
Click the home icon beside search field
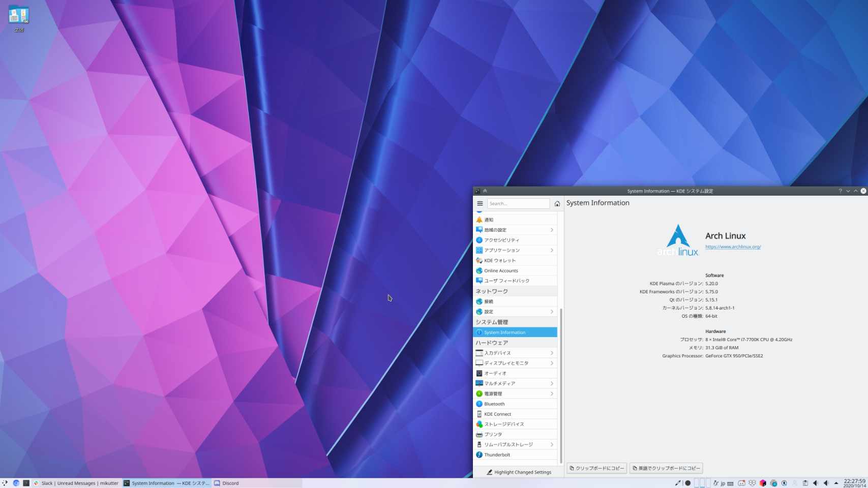(x=557, y=203)
